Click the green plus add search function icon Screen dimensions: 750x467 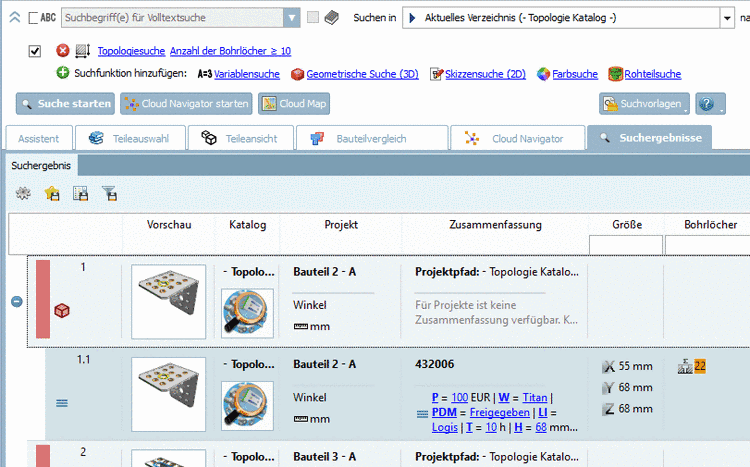[63, 73]
